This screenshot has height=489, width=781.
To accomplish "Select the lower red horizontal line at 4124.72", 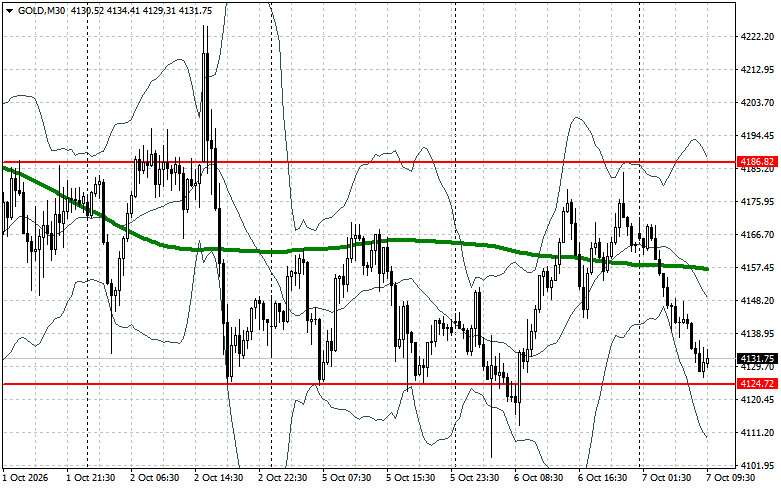I will pos(369,384).
